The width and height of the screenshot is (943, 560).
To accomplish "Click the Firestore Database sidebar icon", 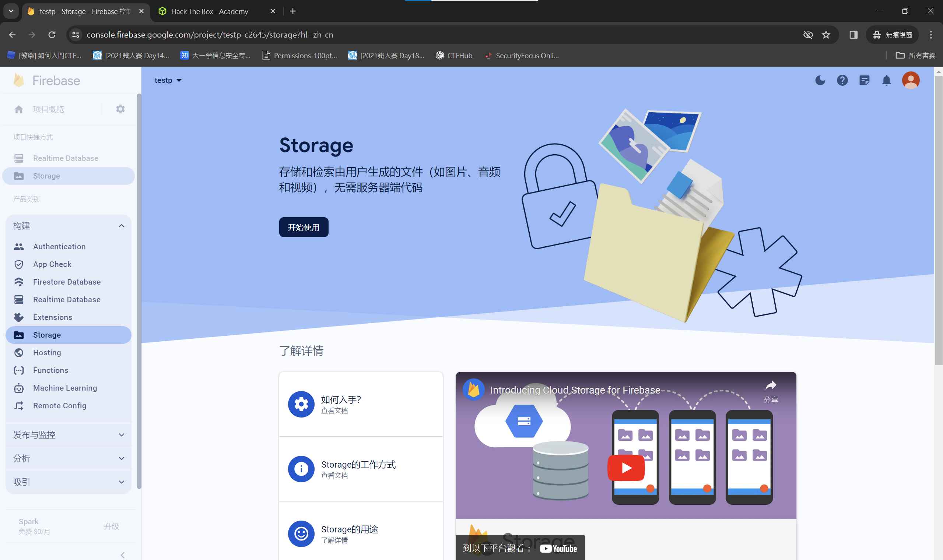I will tap(19, 282).
